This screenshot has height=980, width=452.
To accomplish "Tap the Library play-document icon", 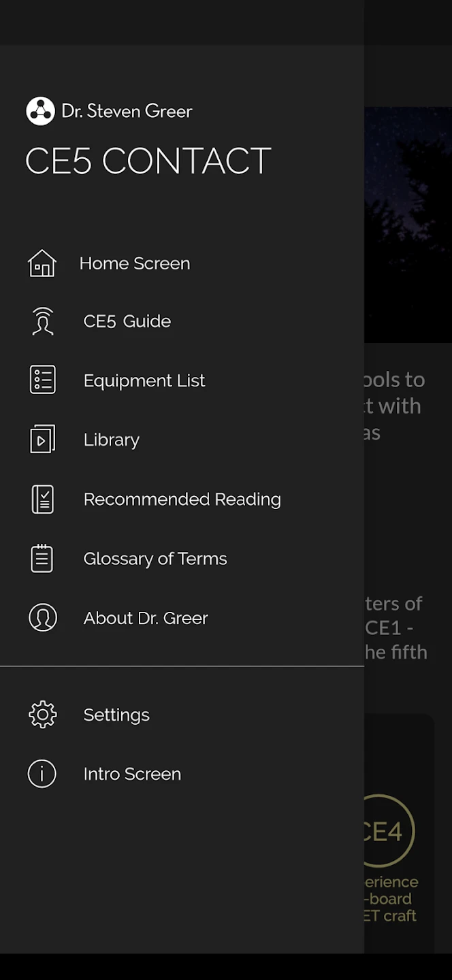I will pos(42,440).
